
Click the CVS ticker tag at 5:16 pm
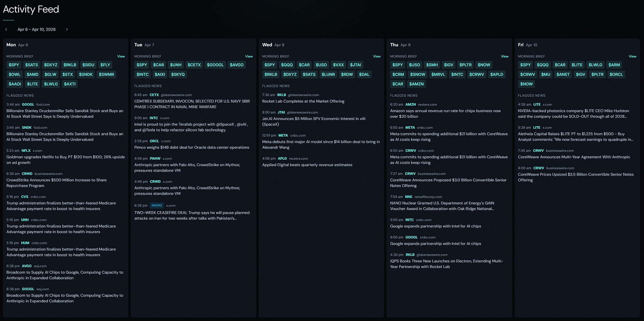point(25,197)
